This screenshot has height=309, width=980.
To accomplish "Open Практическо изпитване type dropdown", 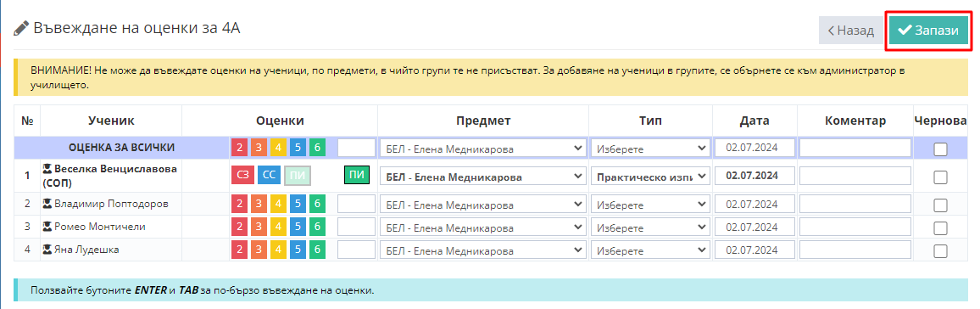I will click(650, 177).
